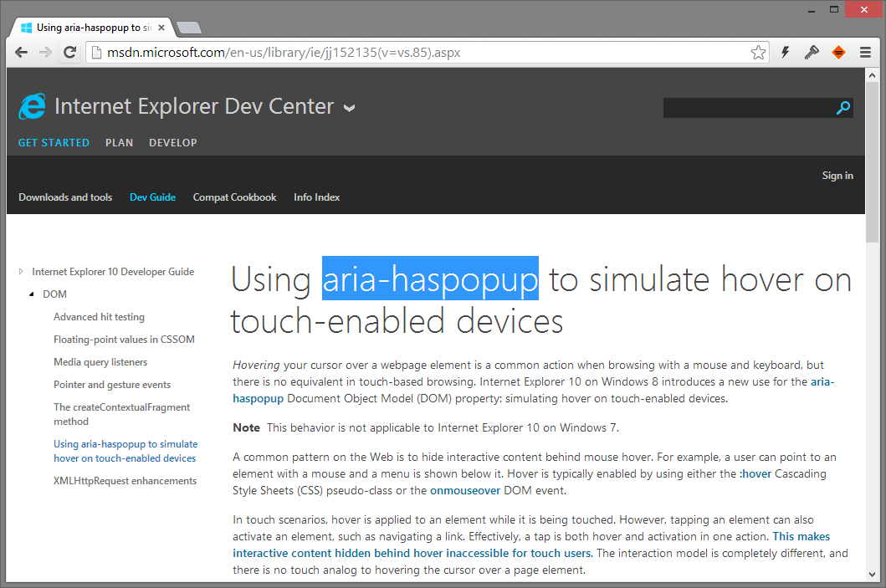The height and width of the screenshot is (588, 886).
Task: Click the Internet Explorer logo
Action: (x=33, y=106)
